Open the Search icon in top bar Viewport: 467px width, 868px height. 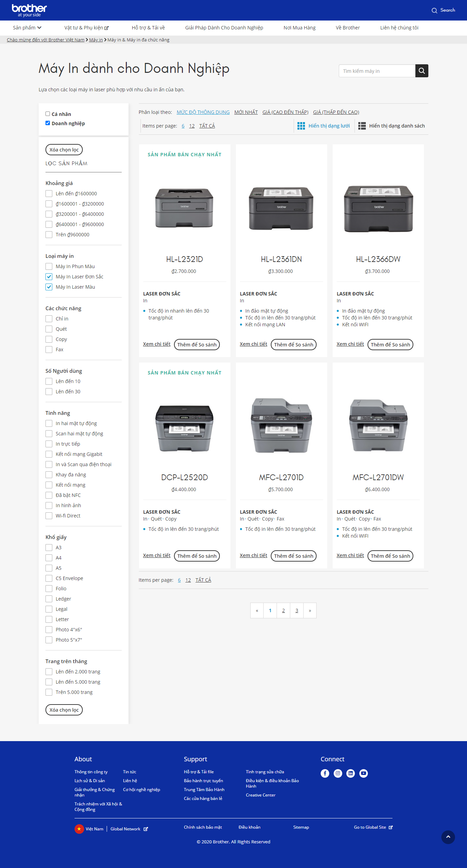(x=434, y=10)
